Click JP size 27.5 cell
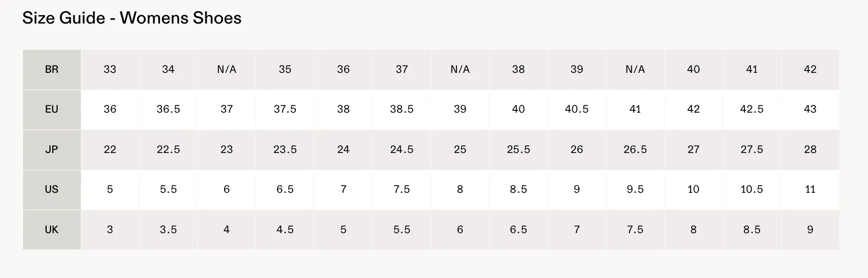The image size is (868, 278). (752, 150)
